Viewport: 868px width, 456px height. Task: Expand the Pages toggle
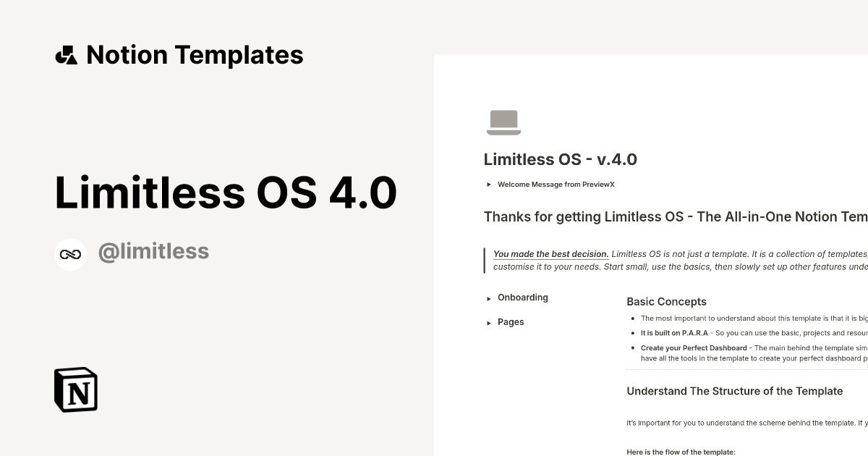click(489, 323)
